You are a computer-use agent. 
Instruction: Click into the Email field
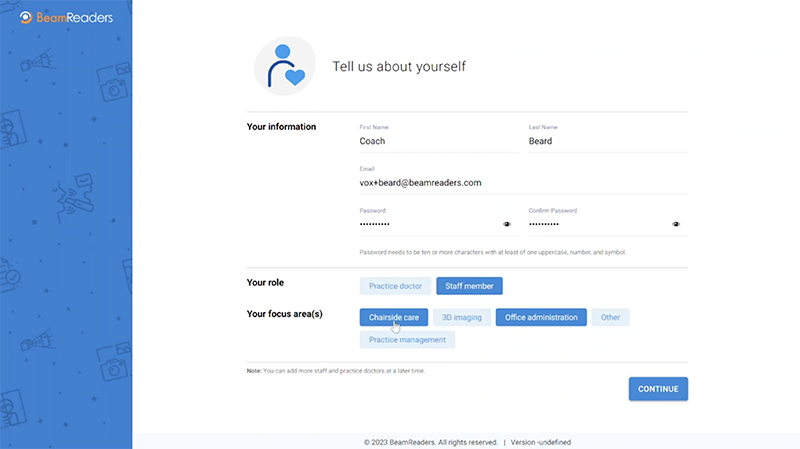click(523, 183)
